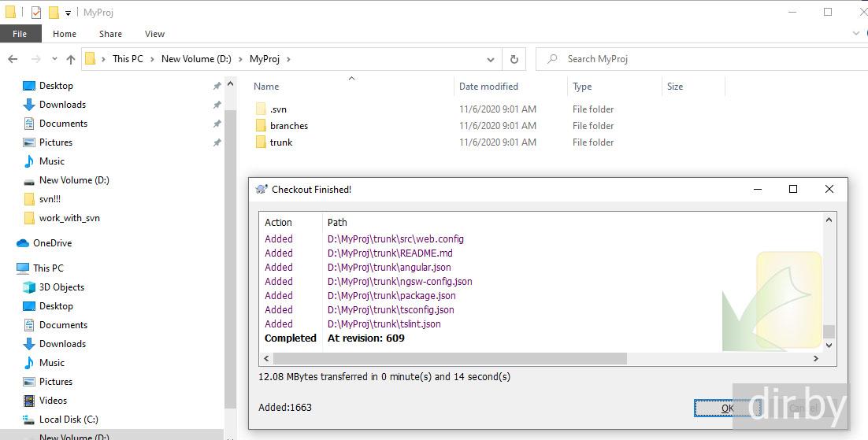Click horizontal scrollbar in checkout log
Screen dimensions: 868x440
pos(449,358)
